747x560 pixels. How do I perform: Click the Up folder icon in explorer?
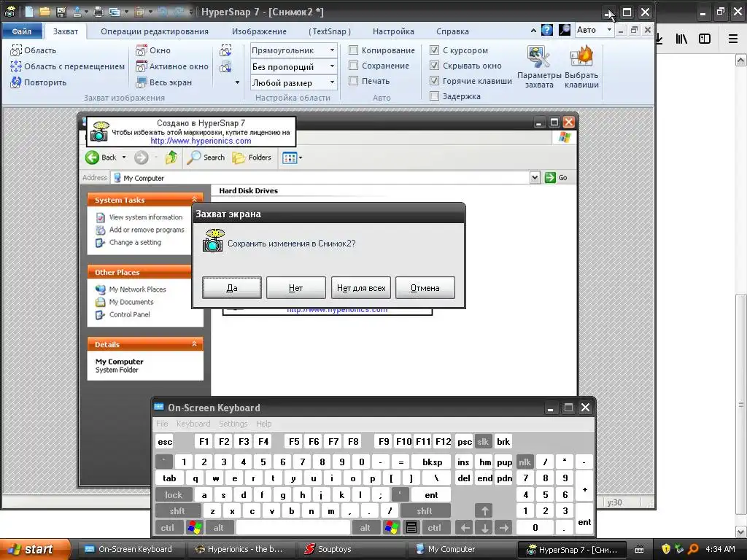(171, 157)
